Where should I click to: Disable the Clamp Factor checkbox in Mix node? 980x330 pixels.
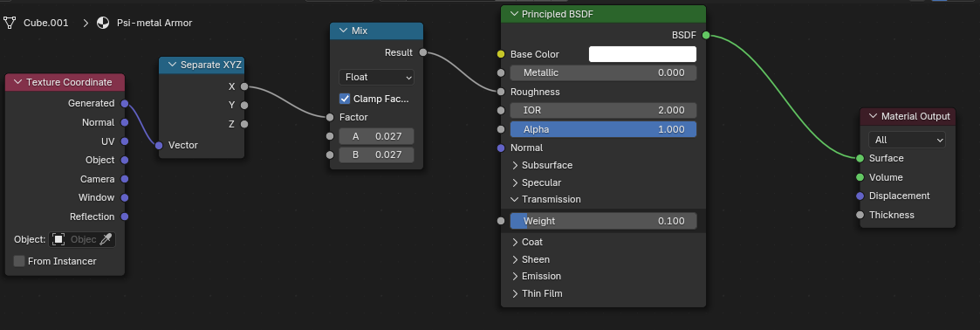[x=345, y=99]
